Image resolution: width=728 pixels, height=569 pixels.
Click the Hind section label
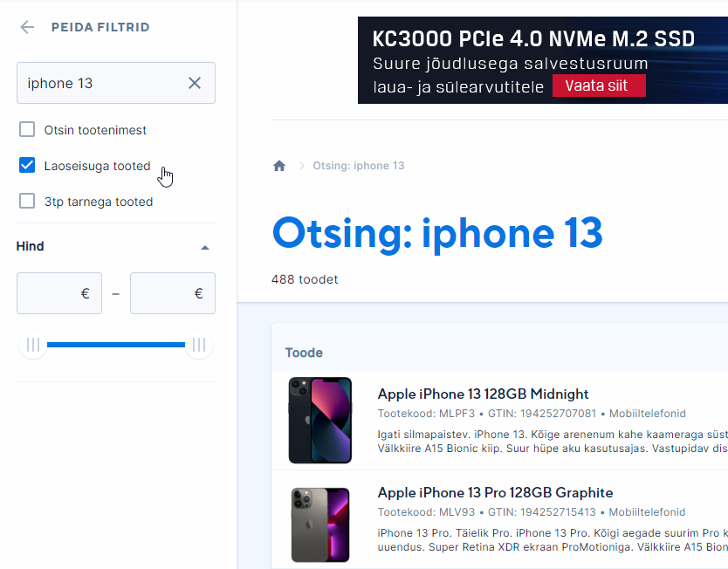pyautogui.click(x=31, y=246)
